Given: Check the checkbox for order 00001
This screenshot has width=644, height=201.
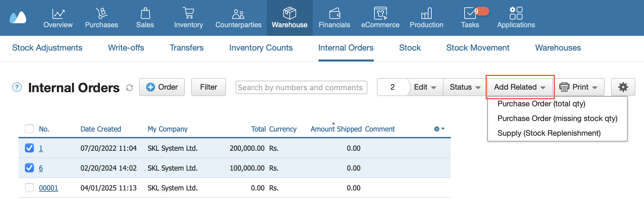Looking at the screenshot, I should 29,188.
